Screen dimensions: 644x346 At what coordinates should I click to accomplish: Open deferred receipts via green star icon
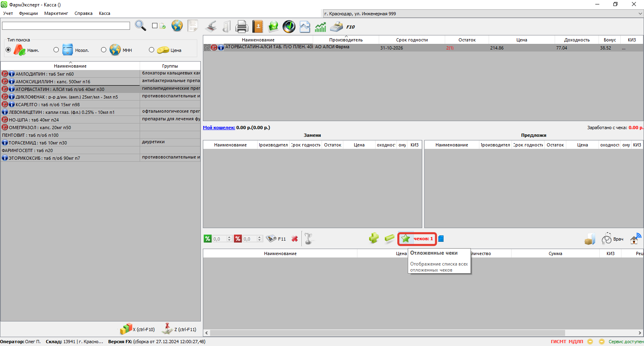[406, 239]
